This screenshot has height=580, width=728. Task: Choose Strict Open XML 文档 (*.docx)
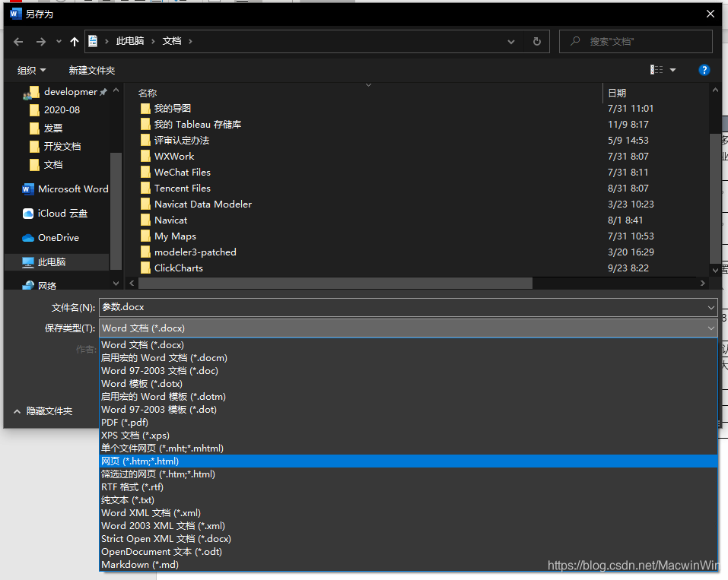point(409,539)
